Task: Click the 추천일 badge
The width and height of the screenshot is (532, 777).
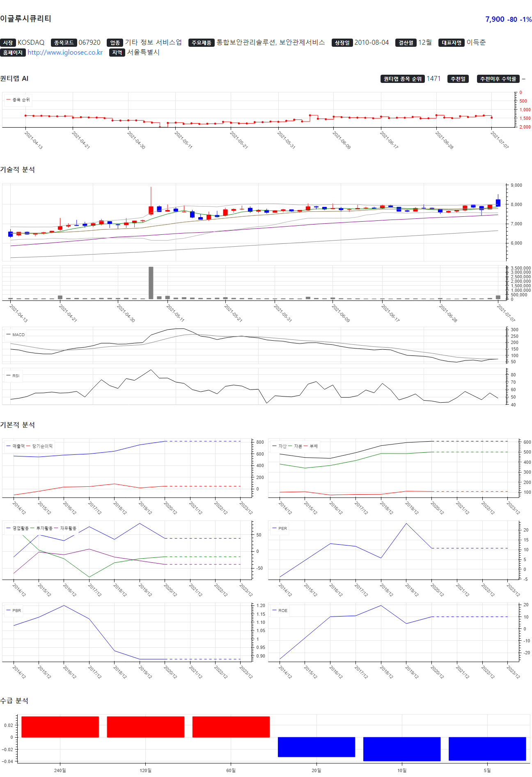Action: click(458, 79)
